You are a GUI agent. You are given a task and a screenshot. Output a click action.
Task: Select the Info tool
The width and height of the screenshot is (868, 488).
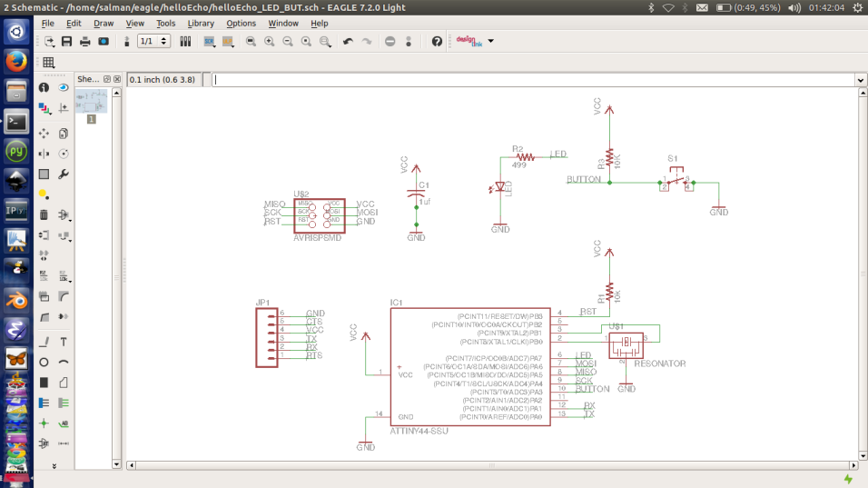click(44, 87)
